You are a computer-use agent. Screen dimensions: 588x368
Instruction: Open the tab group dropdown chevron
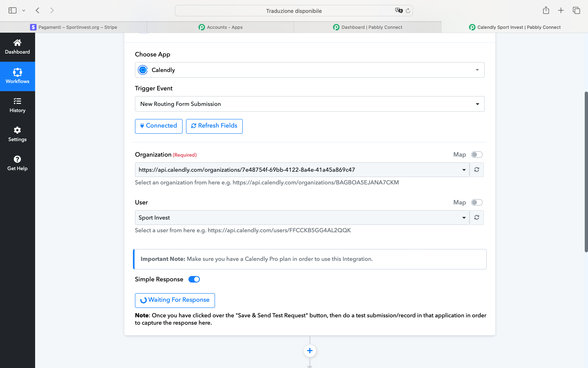coord(23,10)
